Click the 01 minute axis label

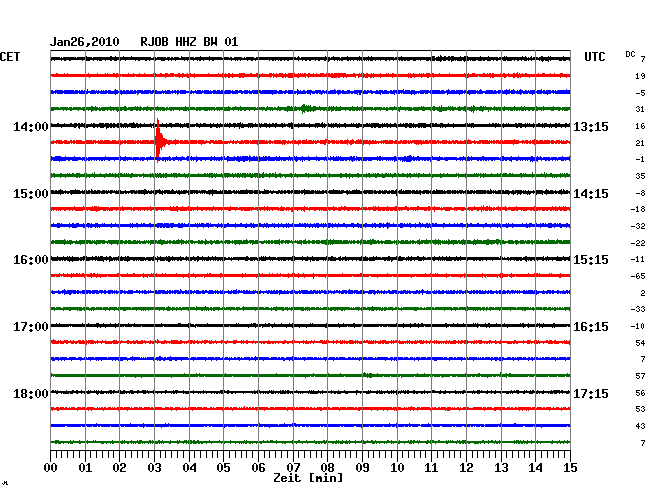(x=85, y=467)
